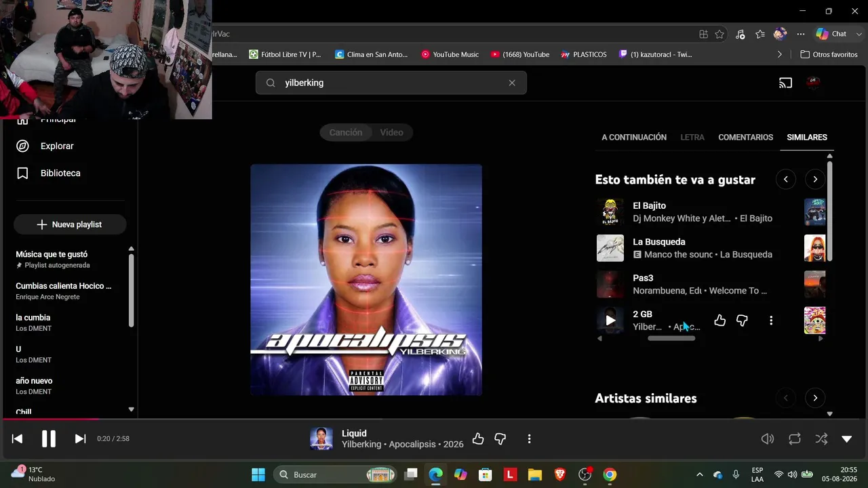
Task: Open the Clima en San Anto... bookmark
Action: (x=372, y=54)
